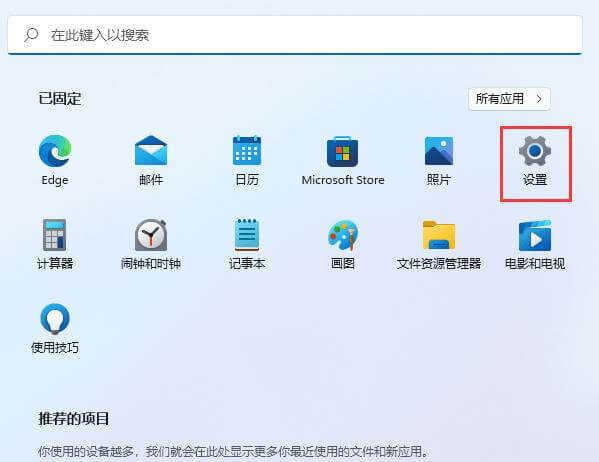Image resolution: width=599 pixels, height=462 pixels.
Task: Click the 推荐的项目 heading text
Action: [x=74, y=418]
